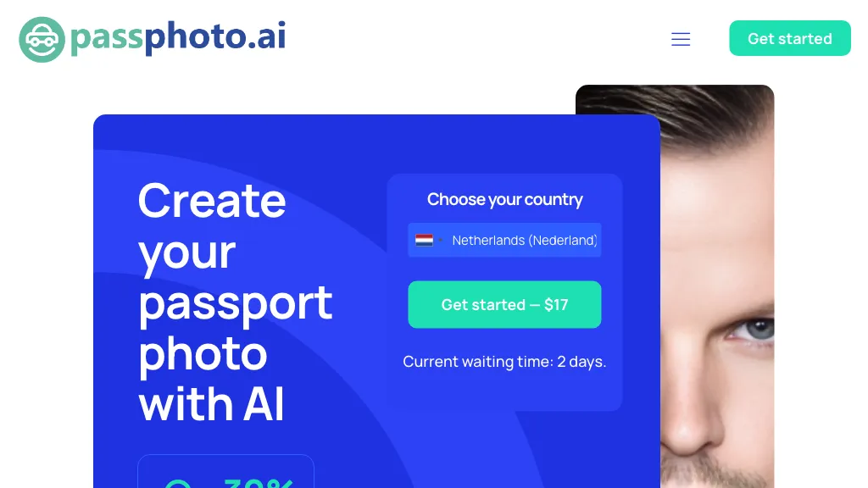
Task: Open the hamburger navigation menu
Action: point(681,39)
